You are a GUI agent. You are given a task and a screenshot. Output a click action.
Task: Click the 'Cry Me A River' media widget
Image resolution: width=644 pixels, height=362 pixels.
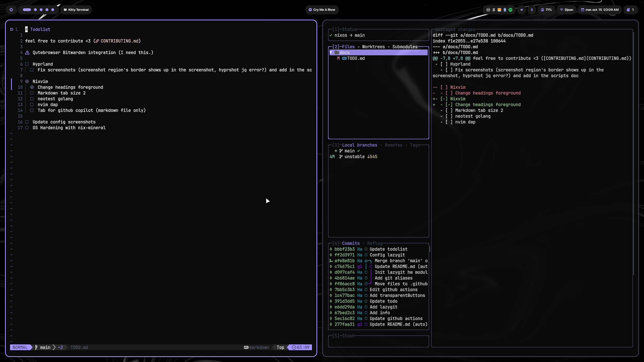321,10
